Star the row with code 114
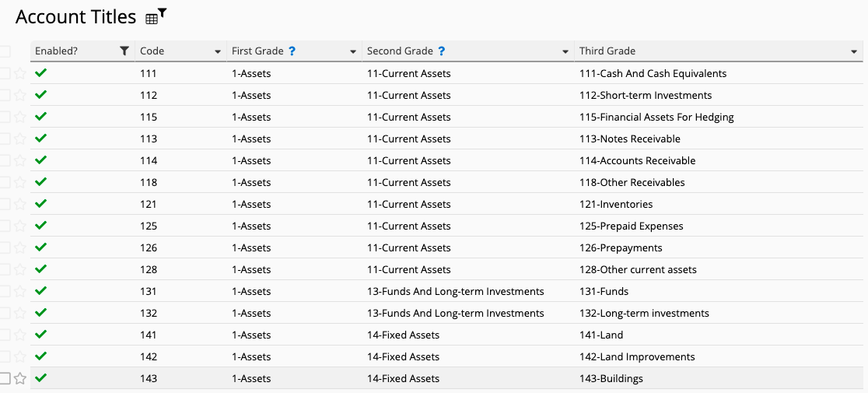 pyautogui.click(x=20, y=160)
